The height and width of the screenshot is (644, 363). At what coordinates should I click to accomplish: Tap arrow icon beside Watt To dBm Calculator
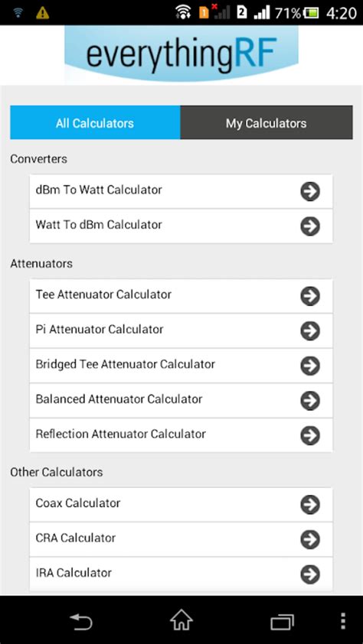(310, 226)
